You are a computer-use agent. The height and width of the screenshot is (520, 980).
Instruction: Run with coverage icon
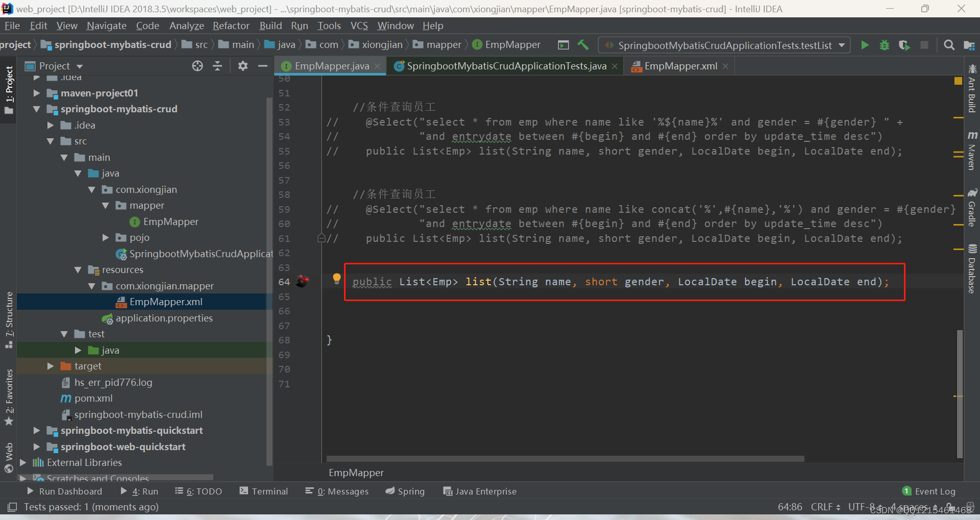(904, 45)
